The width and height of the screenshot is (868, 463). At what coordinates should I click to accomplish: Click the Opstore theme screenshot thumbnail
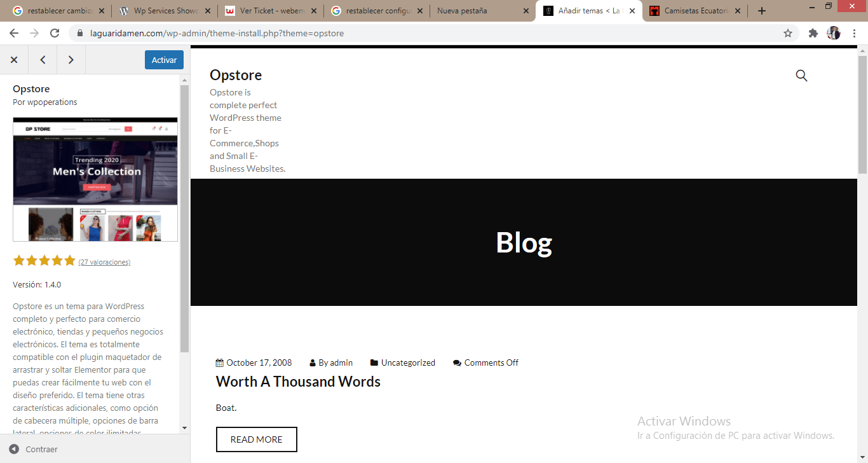click(x=95, y=179)
